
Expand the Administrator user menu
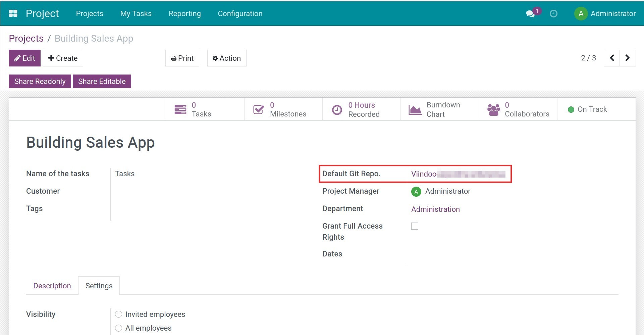[605, 14]
